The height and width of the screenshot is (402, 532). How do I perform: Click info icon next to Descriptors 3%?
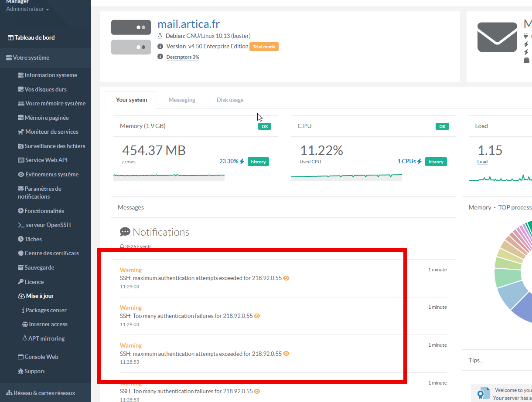click(x=160, y=57)
